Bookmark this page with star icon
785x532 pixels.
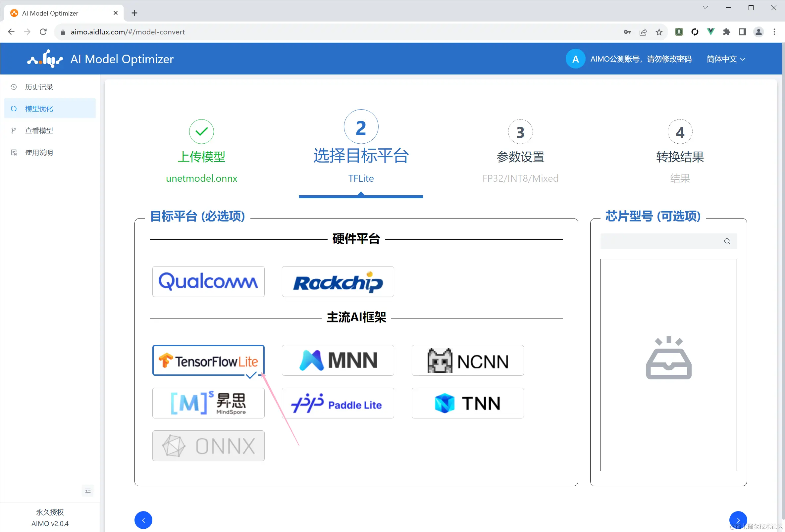coord(659,32)
